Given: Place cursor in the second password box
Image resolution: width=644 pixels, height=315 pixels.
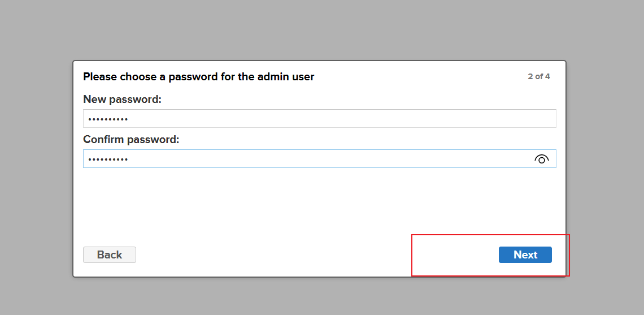Looking at the screenshot, I should [x=305, y=159].
